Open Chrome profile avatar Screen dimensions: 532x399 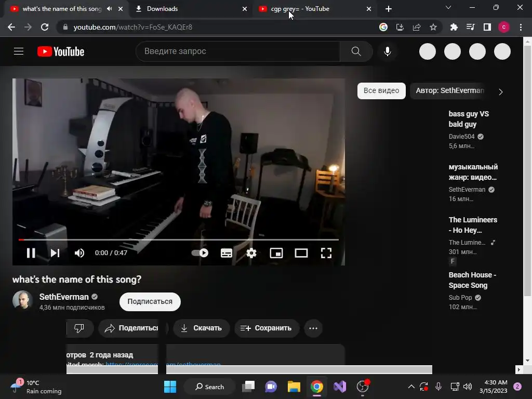pos(504,27)
